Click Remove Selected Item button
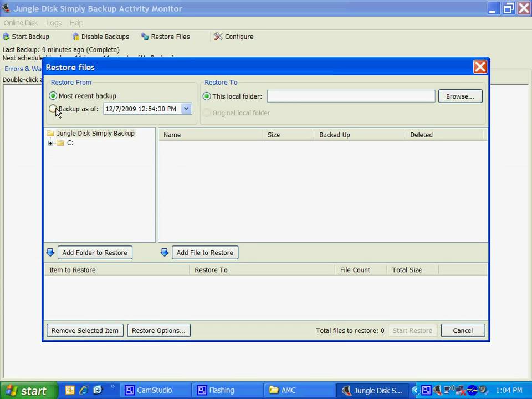This screenshot has height=399, width=532. tap(85, 330)
